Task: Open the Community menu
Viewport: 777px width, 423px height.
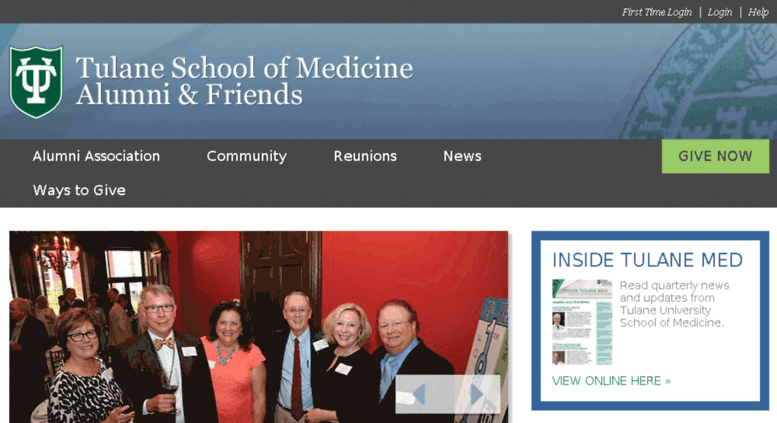Action: pyautogui.click(x=247, y=156)
